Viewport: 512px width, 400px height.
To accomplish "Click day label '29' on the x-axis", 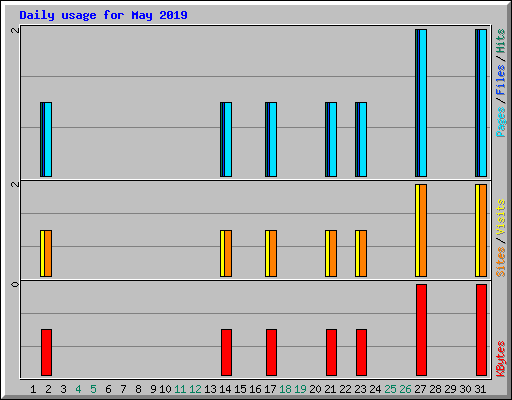I will (x=450, y=389).
